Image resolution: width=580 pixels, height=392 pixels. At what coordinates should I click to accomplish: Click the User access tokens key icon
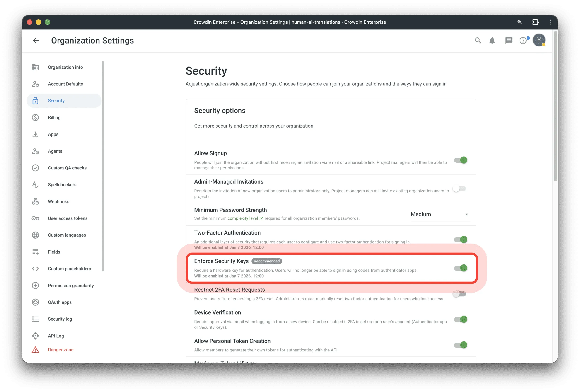[35, 218]
